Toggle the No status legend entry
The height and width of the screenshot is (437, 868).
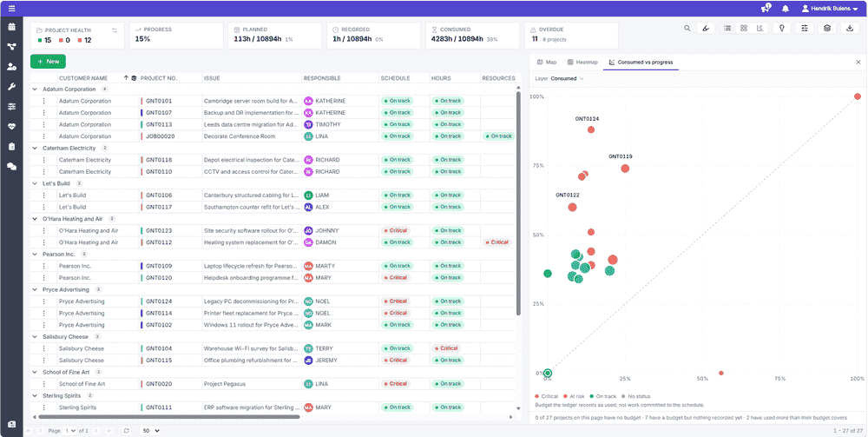(635, 396)
